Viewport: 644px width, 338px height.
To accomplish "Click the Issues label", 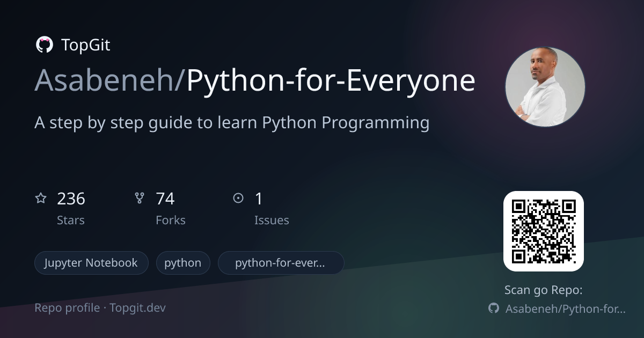I will (x=272, y=220).
